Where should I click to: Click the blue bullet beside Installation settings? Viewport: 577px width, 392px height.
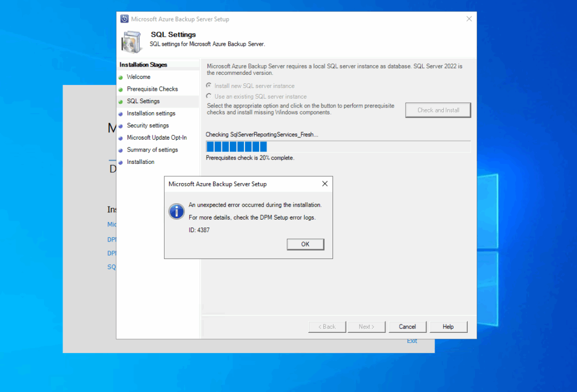pos(121,114)
